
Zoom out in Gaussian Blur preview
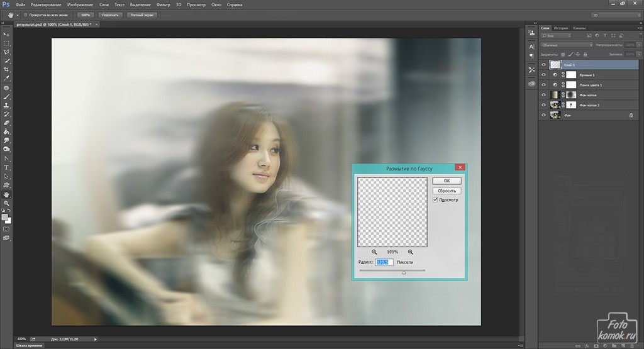pyautogui.click(x=374, y=252)
